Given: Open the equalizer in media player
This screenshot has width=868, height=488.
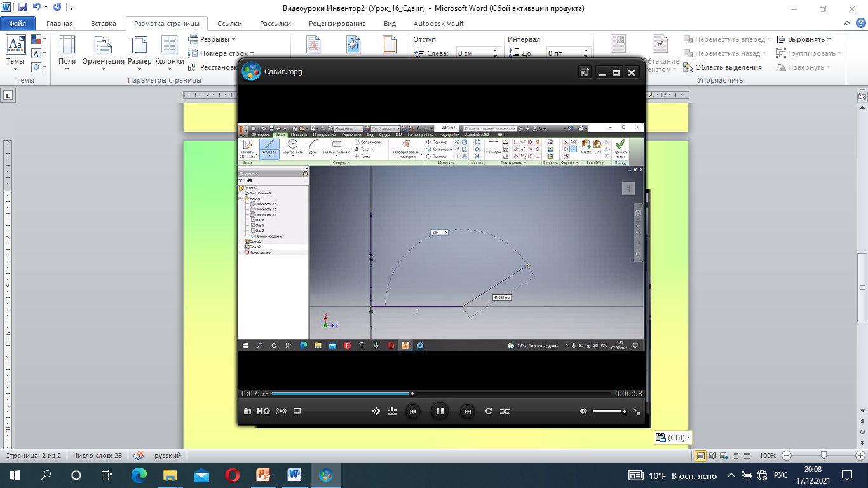Looking at the screenshot, I should tap(392, 411).
